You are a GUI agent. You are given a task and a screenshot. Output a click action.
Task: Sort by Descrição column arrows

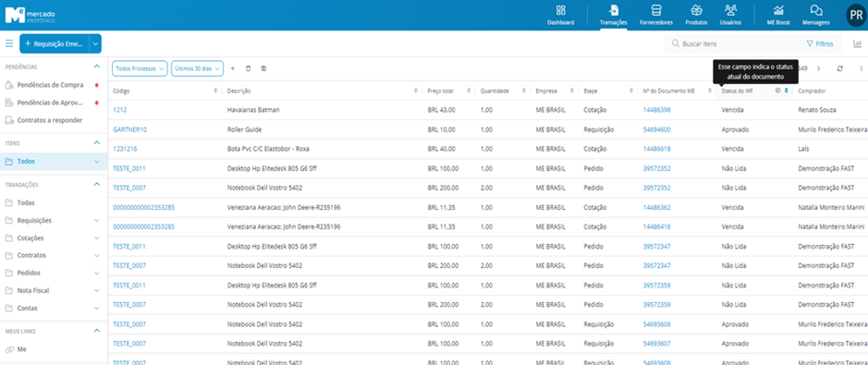pos(416,91)
